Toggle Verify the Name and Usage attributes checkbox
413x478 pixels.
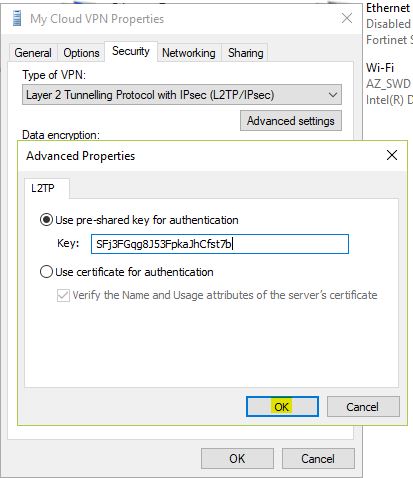(63, 295)
